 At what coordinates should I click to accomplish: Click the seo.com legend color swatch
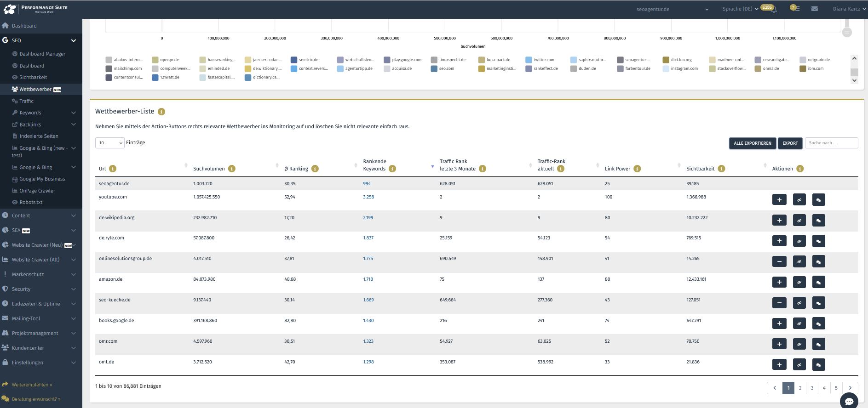[x=434, y=68]
